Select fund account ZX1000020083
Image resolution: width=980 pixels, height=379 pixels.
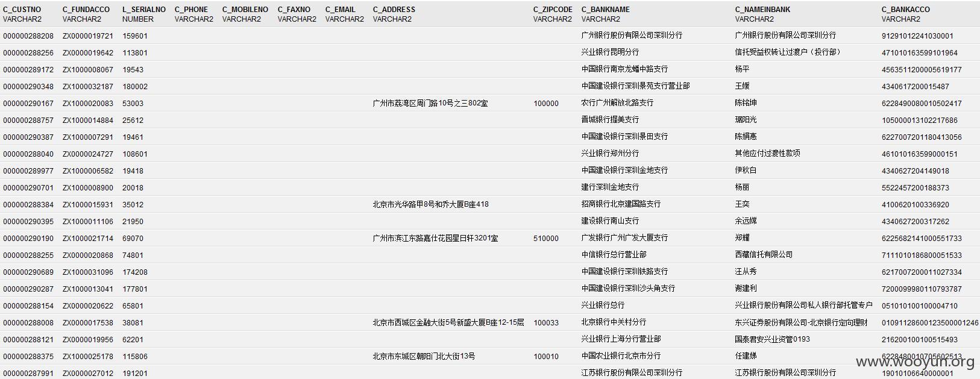click(x=88, y=104)
